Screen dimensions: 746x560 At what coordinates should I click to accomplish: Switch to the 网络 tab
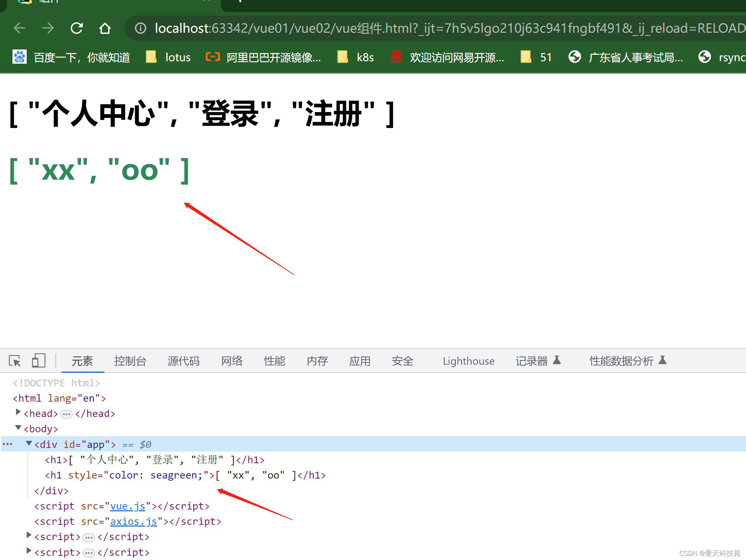click(232, 361)
